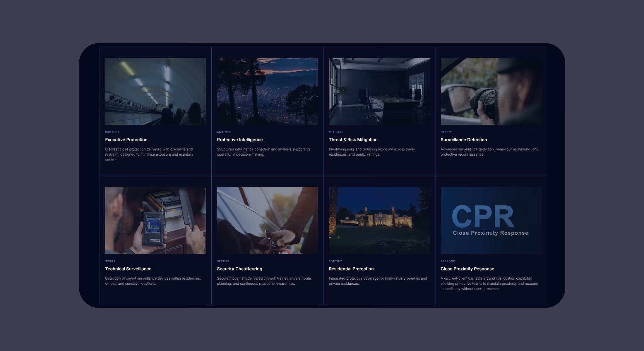Click the Technical Surveillance heading
Viewport: 644px width, 351px height.
click(128, 269)
